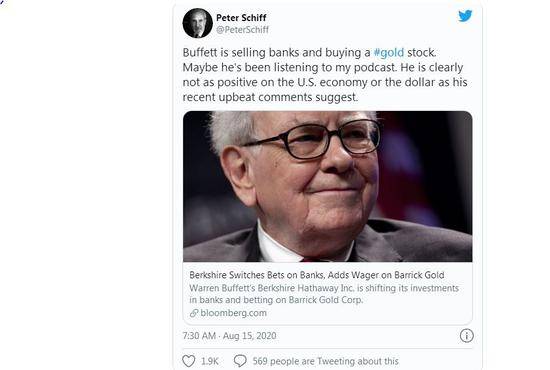Viewport: 550px width, 370px height.
Task: Click the article description about Barrick Gold Corp.
Action: (x=324, y=294)
